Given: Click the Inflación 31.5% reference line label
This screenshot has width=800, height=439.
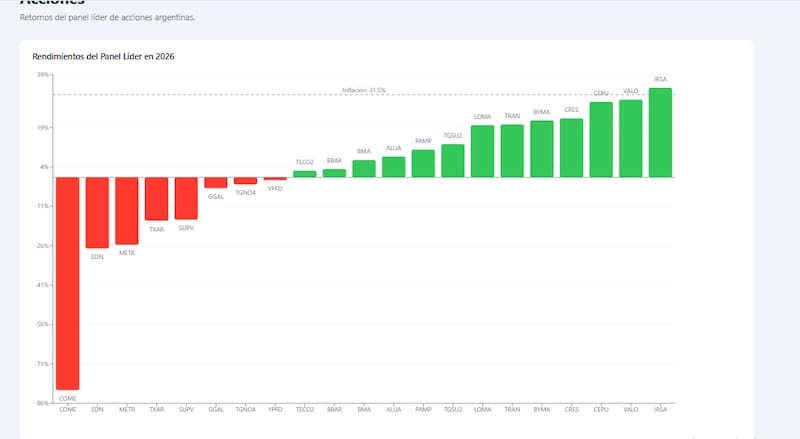Looking at the screenshot, I should 364,90.
